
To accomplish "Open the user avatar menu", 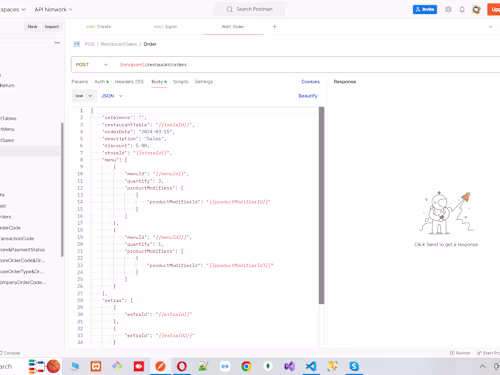I will point(476,9).
